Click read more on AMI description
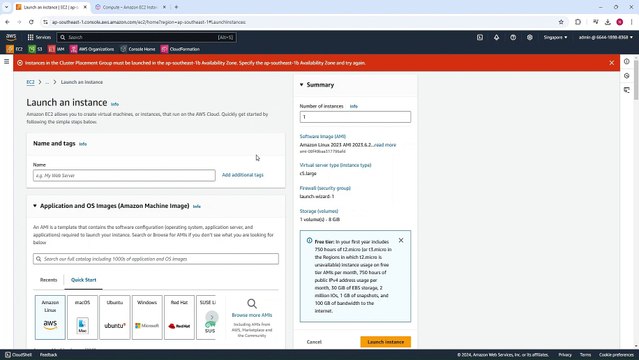This screenshot has width=639, height=360. tap(385, 145)
